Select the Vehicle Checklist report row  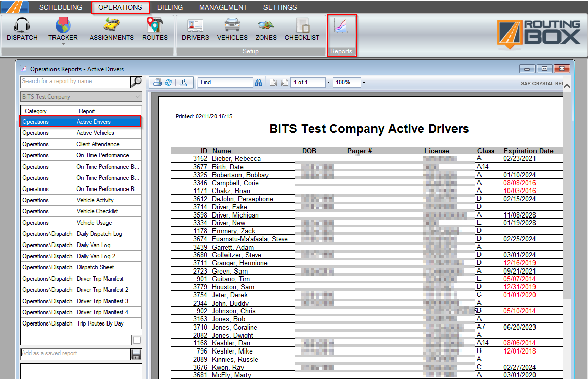point(97,211)
